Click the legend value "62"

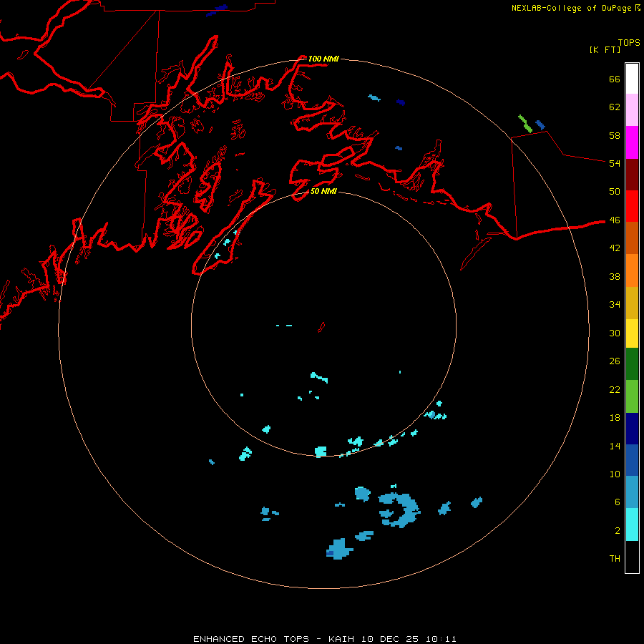pyautogui.click(x=615, y=107)
